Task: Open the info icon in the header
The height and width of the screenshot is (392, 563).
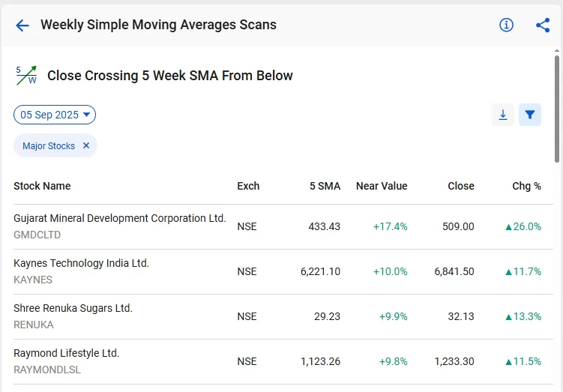Action: pyautogui.click(x=506, y=25)
